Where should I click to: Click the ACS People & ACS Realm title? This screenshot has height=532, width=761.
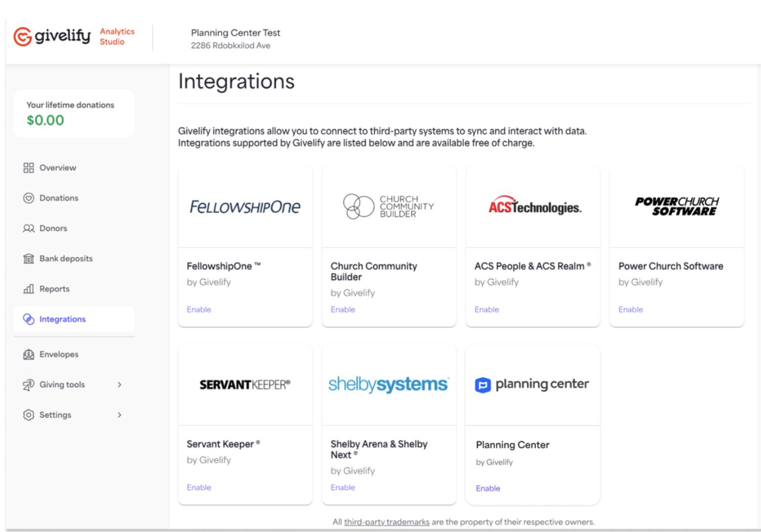pos(532,266)
